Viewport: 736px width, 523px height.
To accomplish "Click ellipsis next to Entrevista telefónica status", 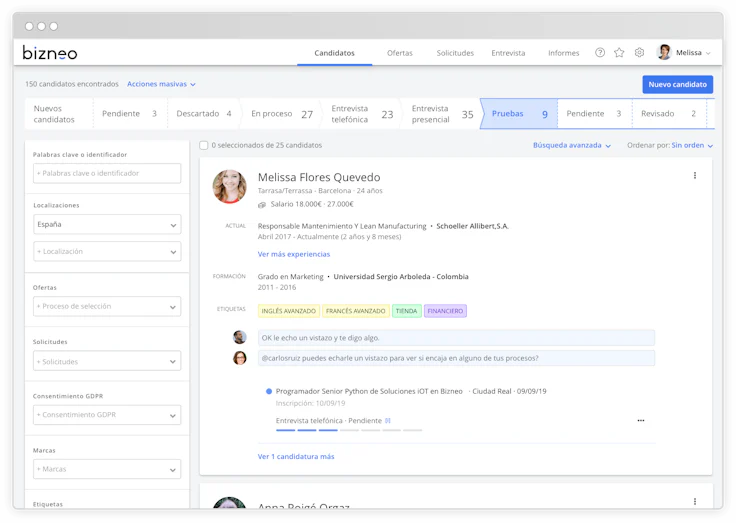I will point(641,421).
